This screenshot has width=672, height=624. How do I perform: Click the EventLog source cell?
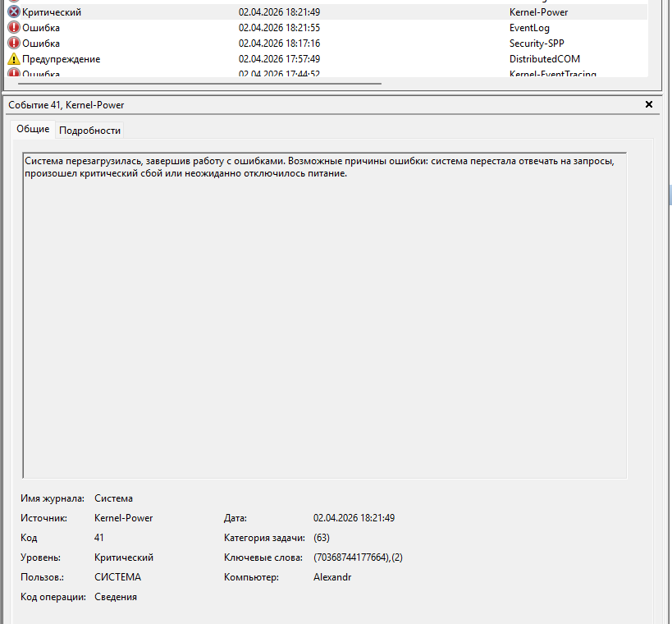tap(529, 28)
